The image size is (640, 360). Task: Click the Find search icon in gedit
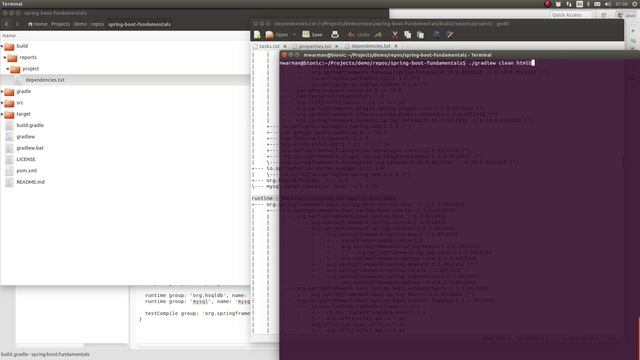click(436, 35)
